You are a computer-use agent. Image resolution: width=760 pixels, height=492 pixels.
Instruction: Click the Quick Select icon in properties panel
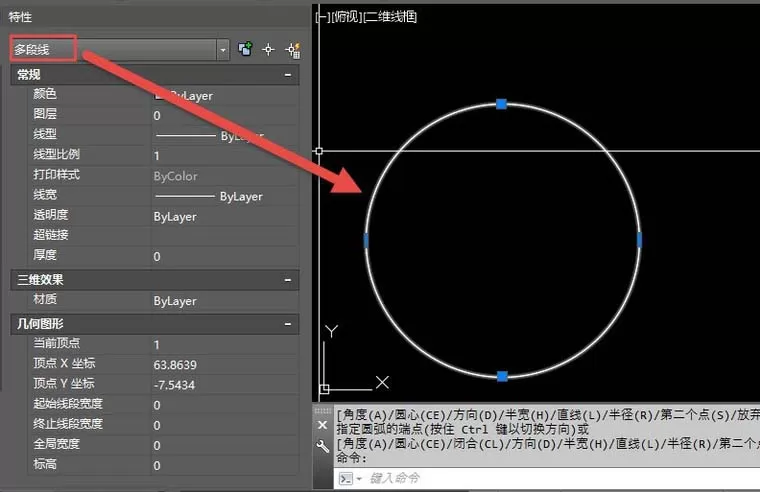click(x=293, y=49)
